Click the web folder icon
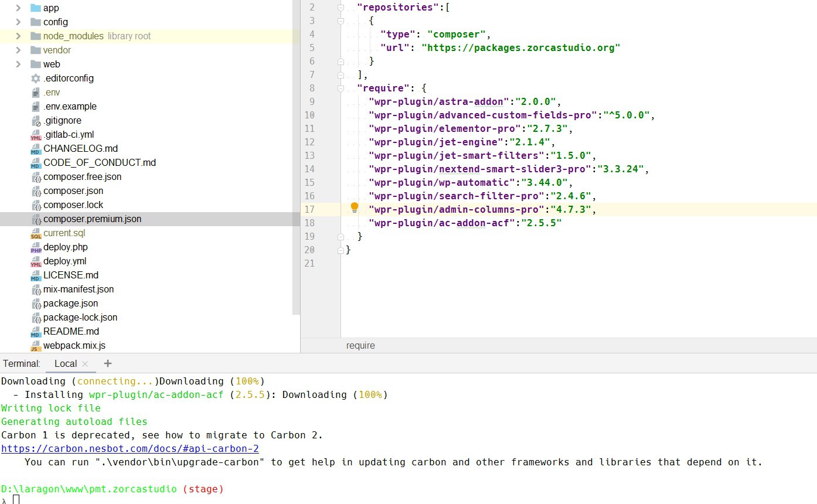Viewport: 817px width, 504px height. pos(35,64)
